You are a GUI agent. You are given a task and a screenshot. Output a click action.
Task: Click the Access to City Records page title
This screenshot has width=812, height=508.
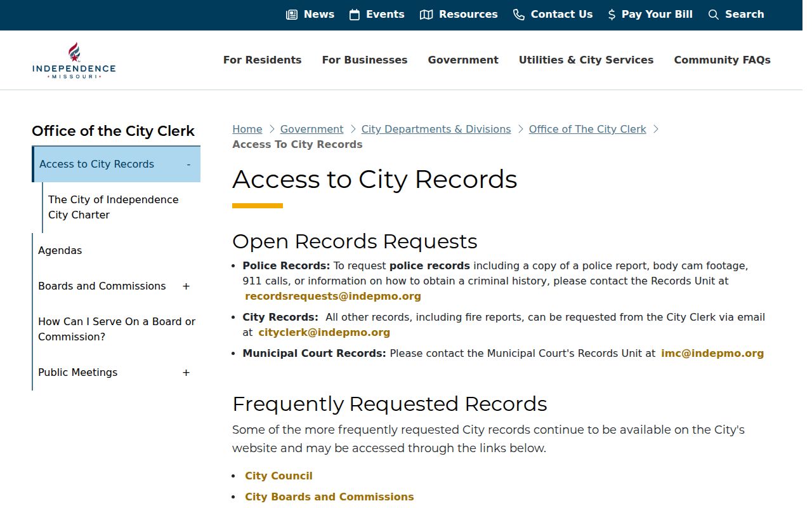pyautogui.click(x=375, y=180)
